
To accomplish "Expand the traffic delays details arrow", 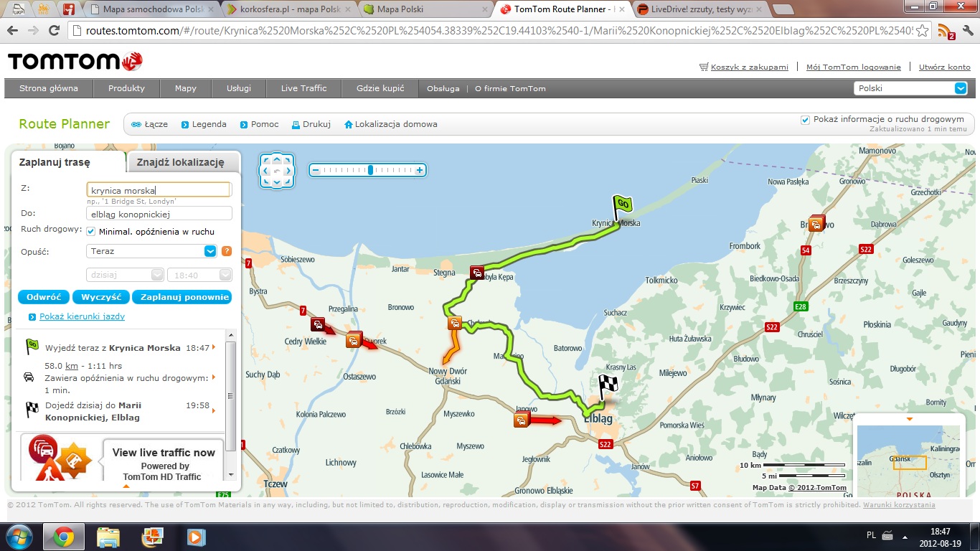I will [214, 377].
